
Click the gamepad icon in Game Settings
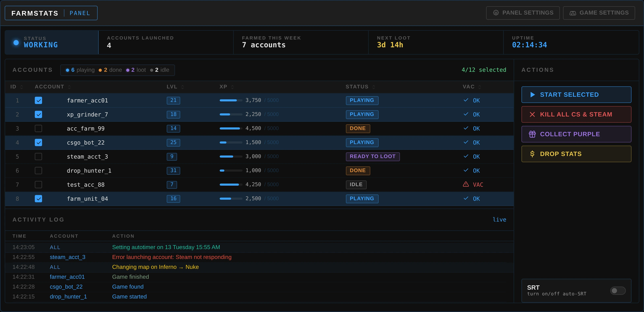click(x=573, y=13)
